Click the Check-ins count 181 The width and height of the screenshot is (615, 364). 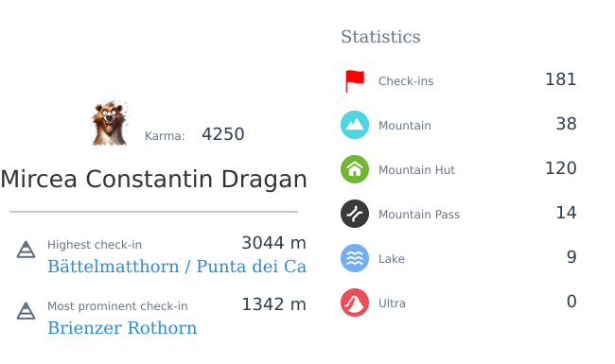(560, 79)
